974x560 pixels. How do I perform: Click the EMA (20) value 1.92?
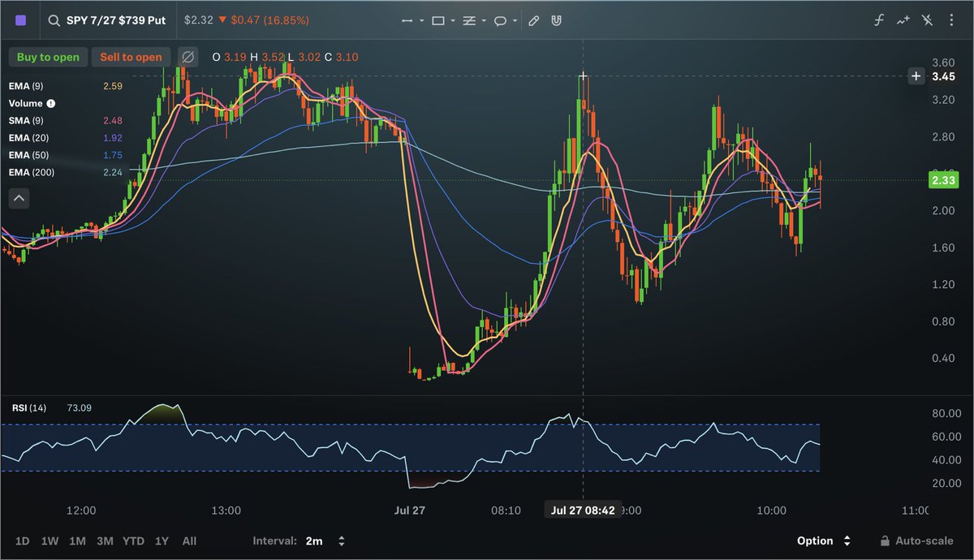(x=113, y=138)
